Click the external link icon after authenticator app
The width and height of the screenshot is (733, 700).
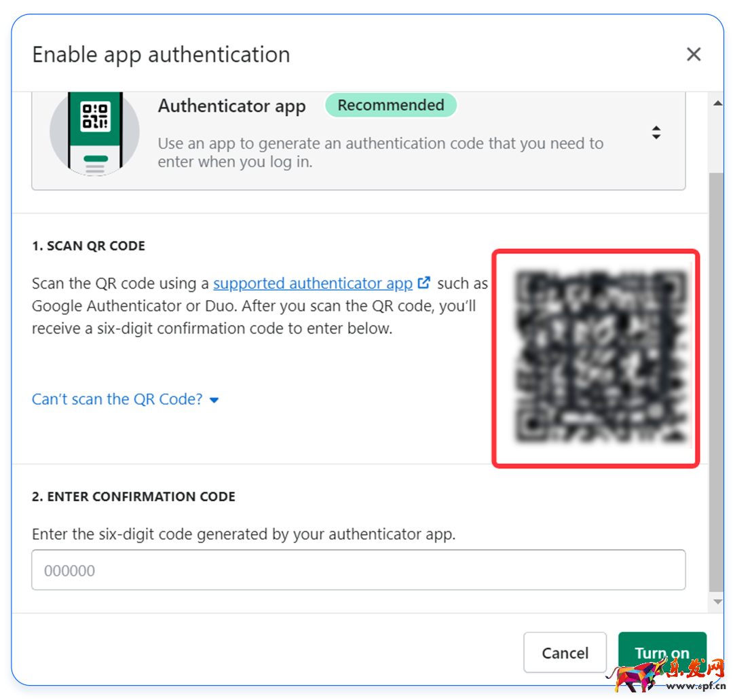(424, 283)
